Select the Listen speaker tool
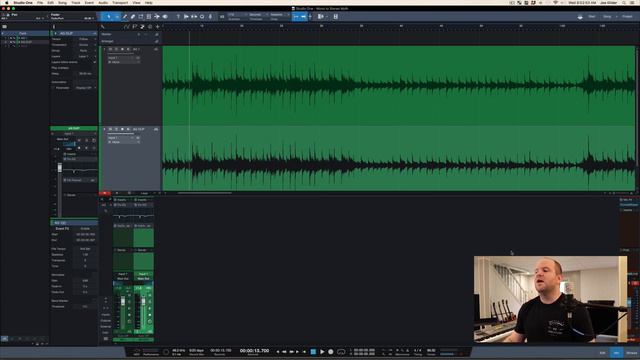The image size is (640, 360). 165,17
